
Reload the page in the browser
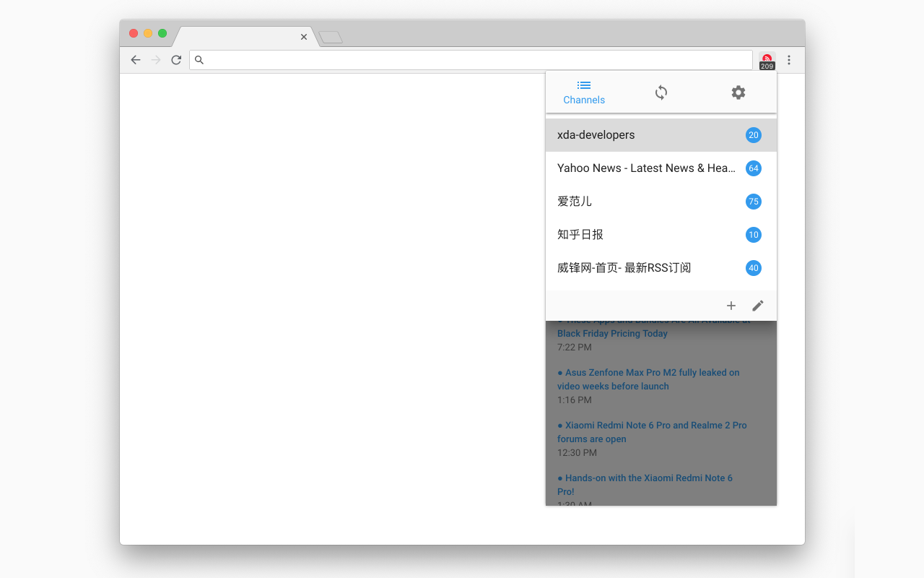click(x=176, y=60)
